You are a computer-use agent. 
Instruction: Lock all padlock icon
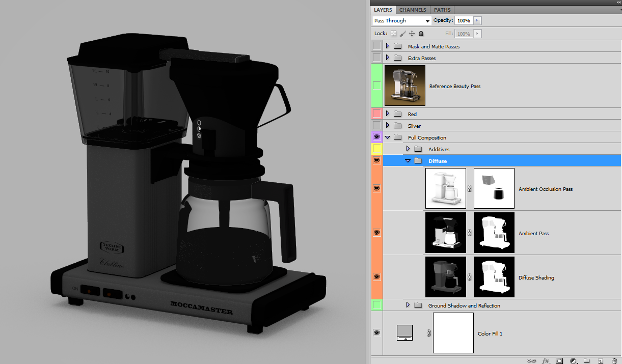(x=421, y=34)
